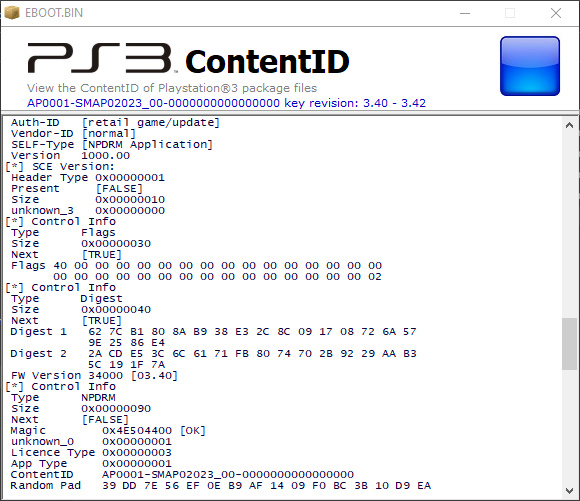The image size is (580, 501).
Task: Minimize the EBOOT.BIN window
Action: tap(465, 13)
